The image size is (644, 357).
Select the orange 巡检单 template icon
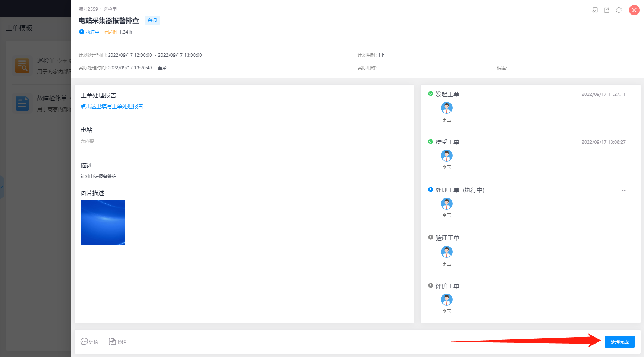pyautogui.click(x=22, y=66)
